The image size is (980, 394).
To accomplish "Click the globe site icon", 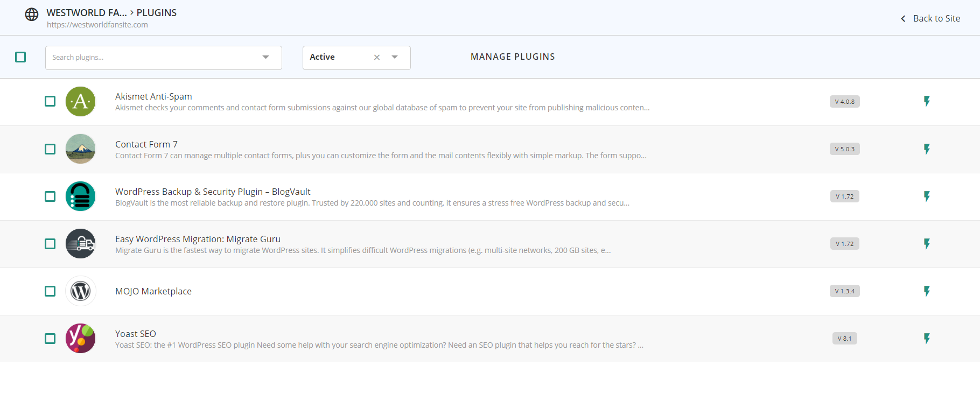I will [32, 15].
